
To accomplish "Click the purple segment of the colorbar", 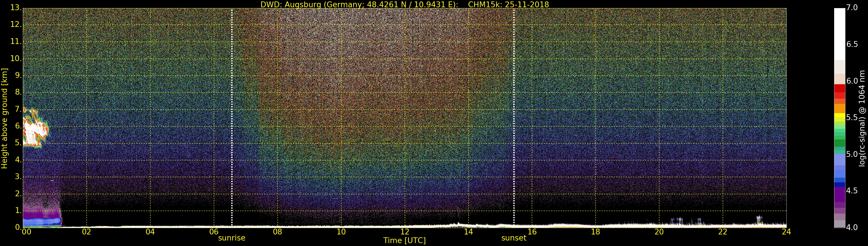I will 839,194.
